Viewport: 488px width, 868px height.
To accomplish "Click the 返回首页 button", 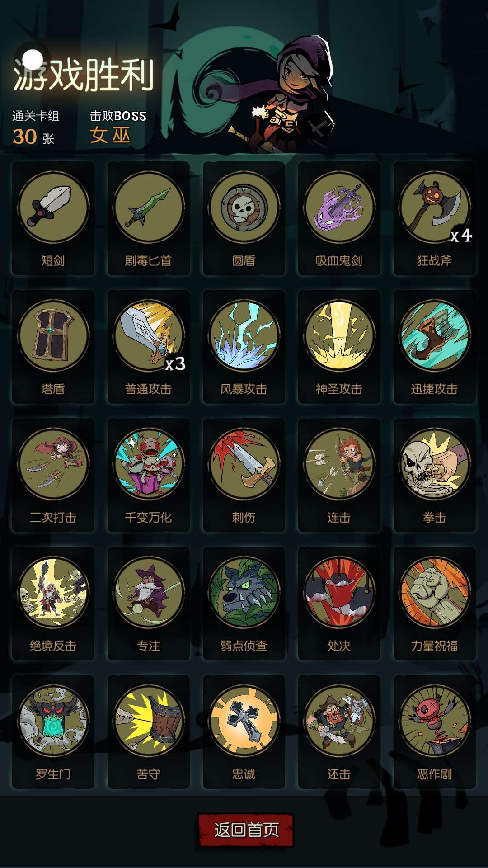I will click(x=246, y=830).
